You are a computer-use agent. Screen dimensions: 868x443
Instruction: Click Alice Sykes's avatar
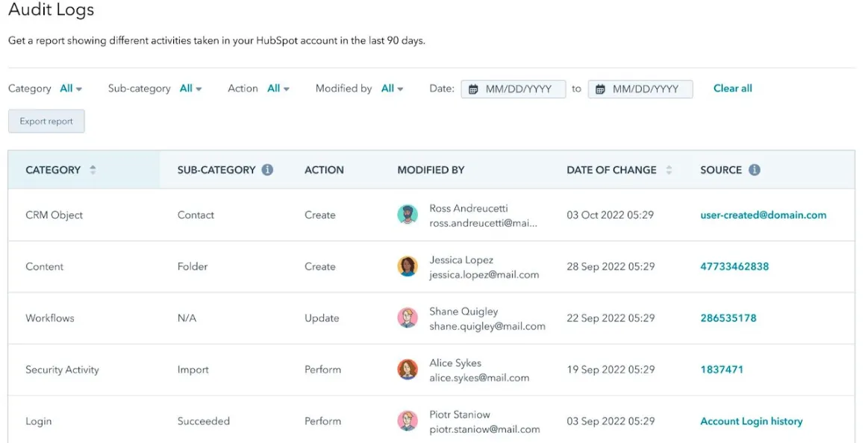coord(408,369)
